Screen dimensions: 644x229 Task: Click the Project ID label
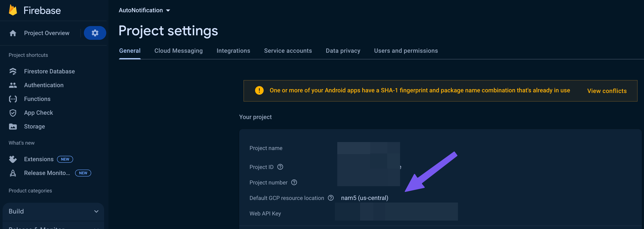261,167
